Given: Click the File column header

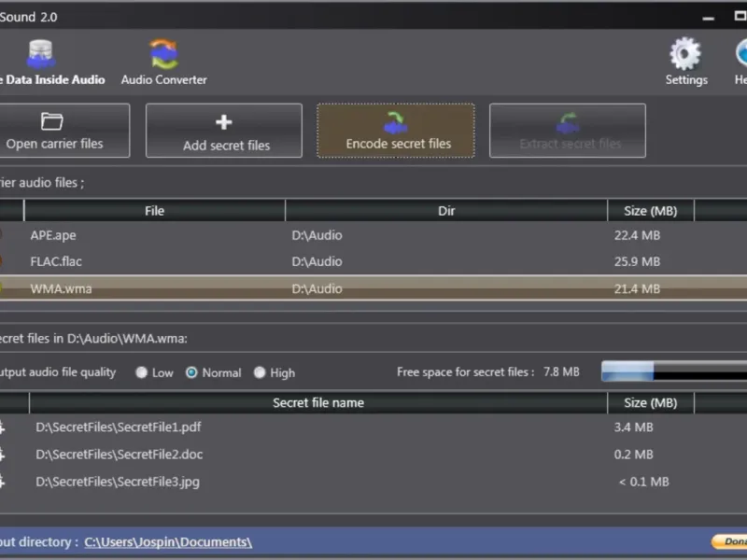Looking at the screenshot, I should pos(154,211).
